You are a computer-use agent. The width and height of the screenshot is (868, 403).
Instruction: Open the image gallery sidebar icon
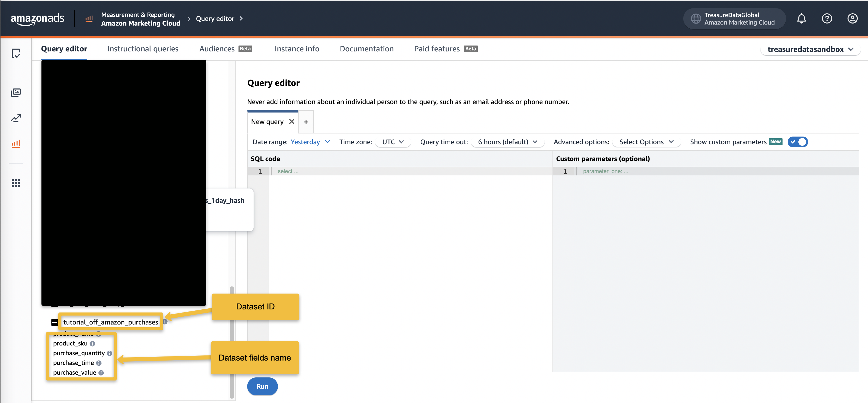[16, 92]
